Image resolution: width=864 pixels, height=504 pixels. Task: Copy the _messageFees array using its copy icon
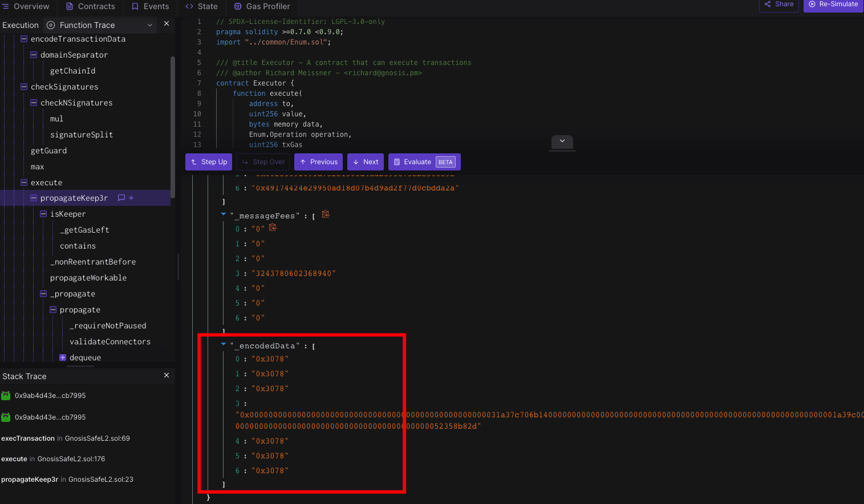pyautogui.click(x=326, y=214)
